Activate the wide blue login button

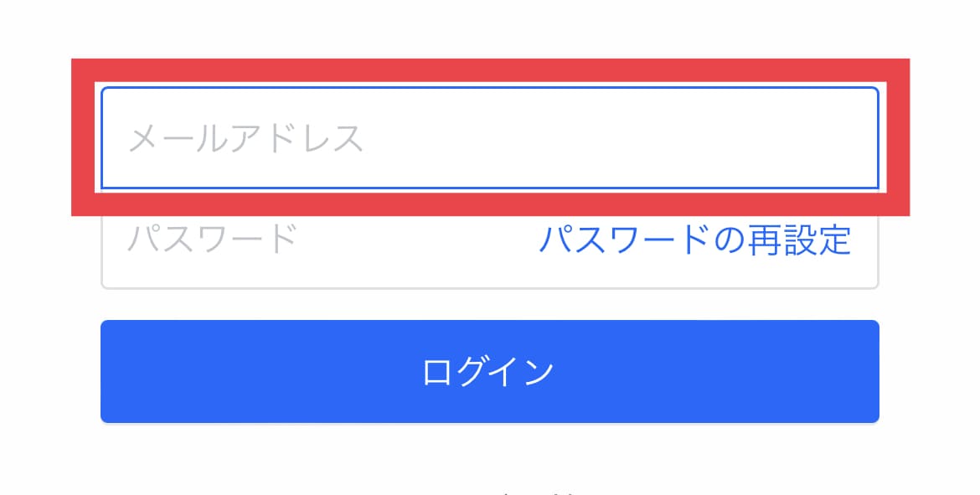[x=490, y=371]
